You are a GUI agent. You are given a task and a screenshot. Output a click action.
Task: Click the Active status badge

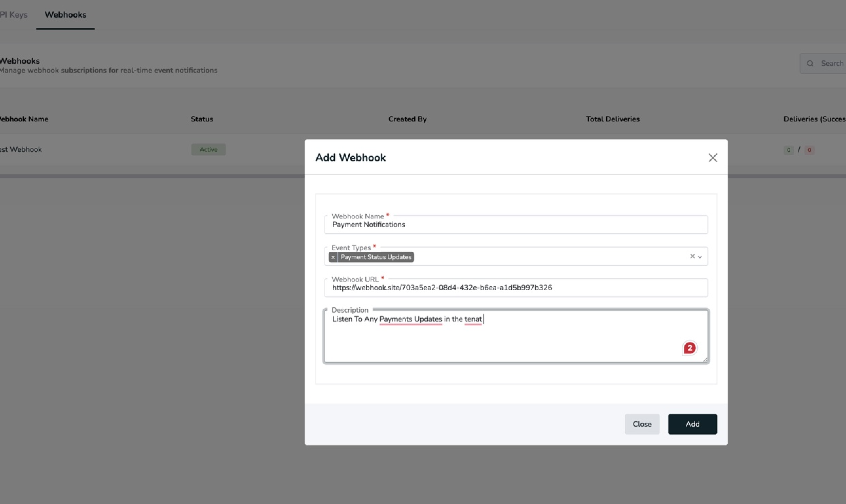[208, 150]
